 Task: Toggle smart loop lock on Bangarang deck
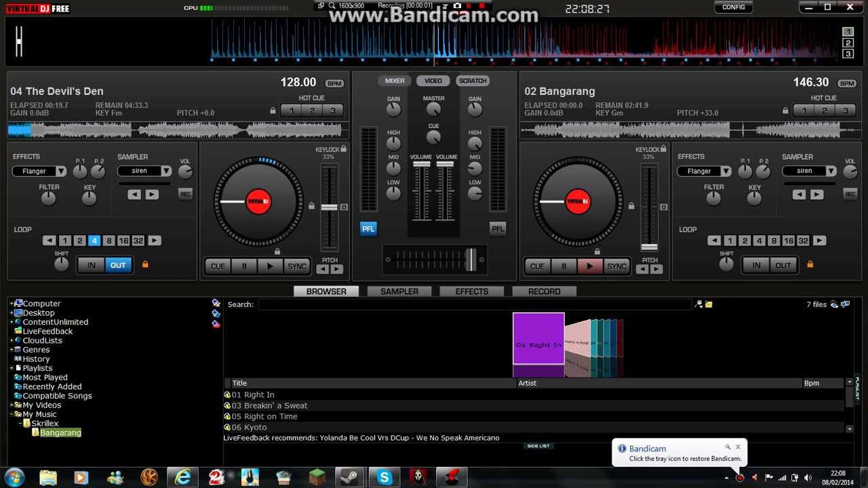(810, 264)
